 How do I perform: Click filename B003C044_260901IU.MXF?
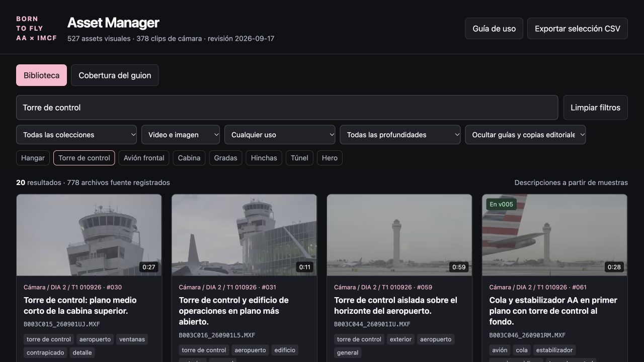click(x=372, y=324)
